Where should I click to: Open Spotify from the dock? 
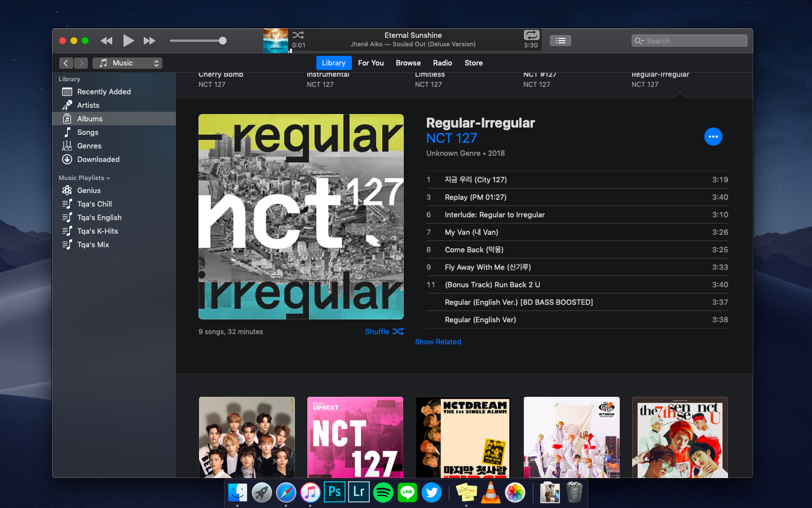pyautogui.click(x=383, y=492)
